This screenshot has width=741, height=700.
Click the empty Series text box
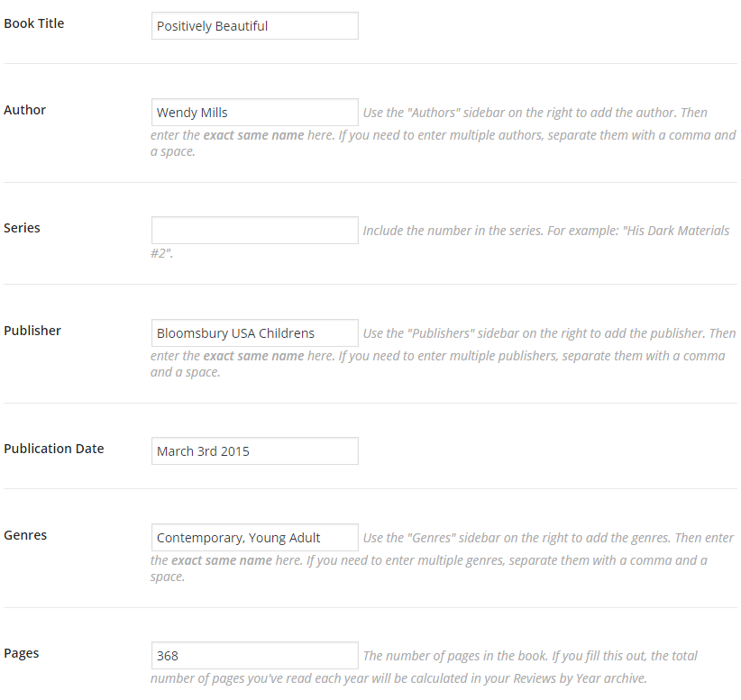coord(255,231)
